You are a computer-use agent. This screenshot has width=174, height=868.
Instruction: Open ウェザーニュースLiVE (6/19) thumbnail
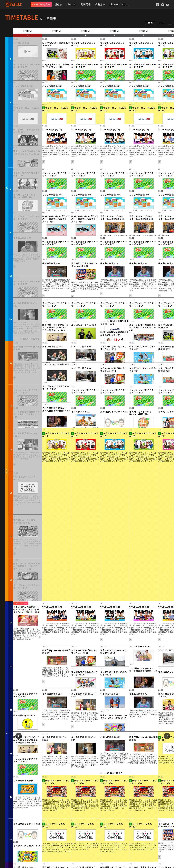point(115,119)
